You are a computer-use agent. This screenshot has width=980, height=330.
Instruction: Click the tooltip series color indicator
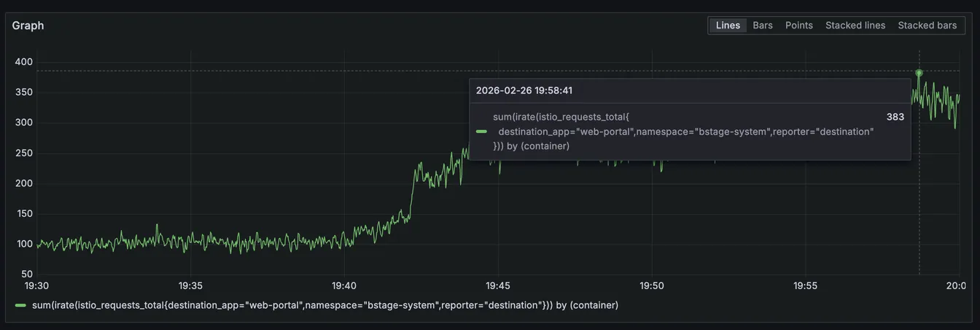[x=481, y=131]
